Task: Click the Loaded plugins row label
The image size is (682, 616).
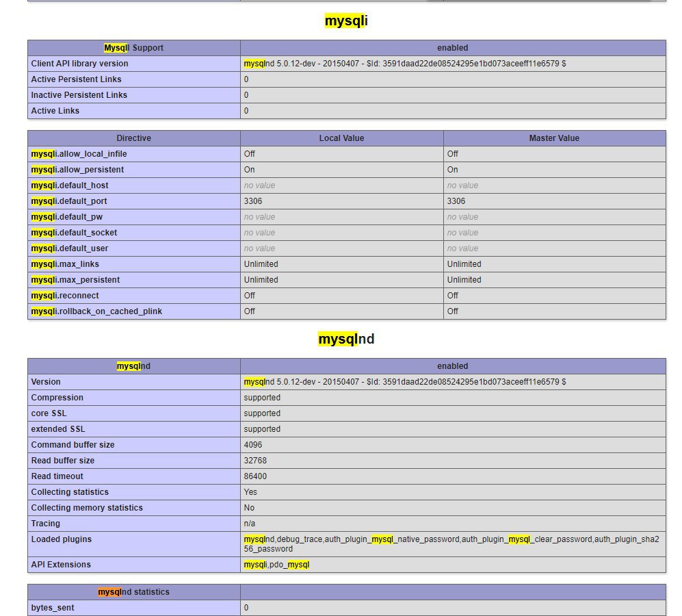Action: click(x=62, y=539)
